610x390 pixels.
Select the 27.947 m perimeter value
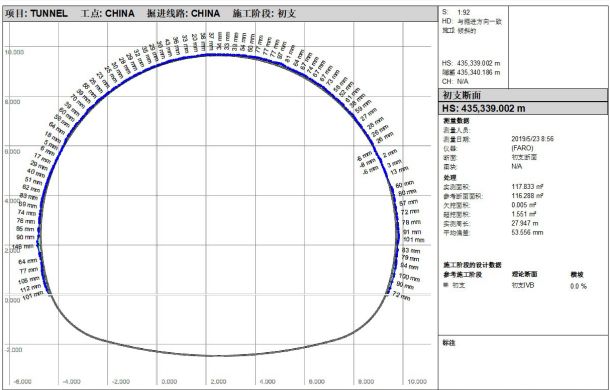click(525, 223)
